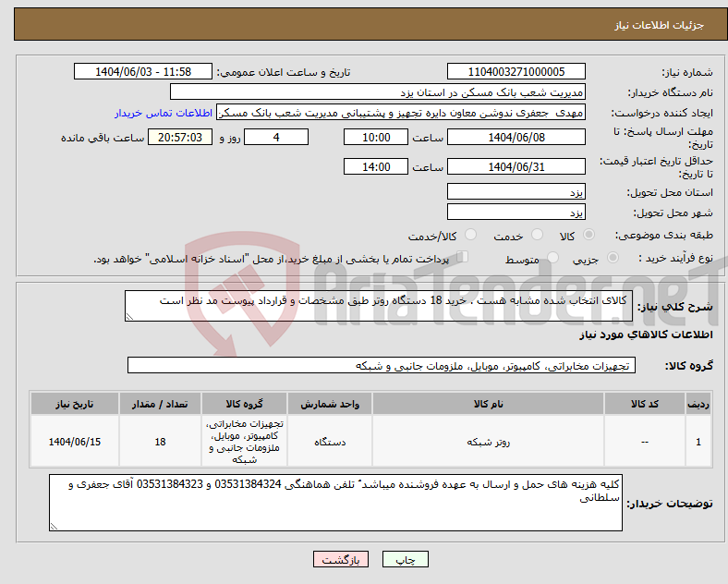The width and height of the screenshot is (728, 584).
Task: Click the شرح کلی نیاز description textarea
Action: (379, 306)
